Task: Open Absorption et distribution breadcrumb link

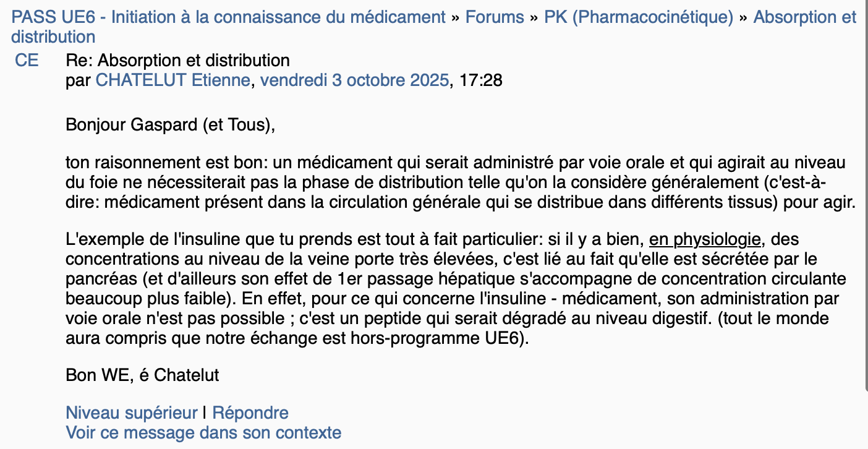Action: click(805, 17)
